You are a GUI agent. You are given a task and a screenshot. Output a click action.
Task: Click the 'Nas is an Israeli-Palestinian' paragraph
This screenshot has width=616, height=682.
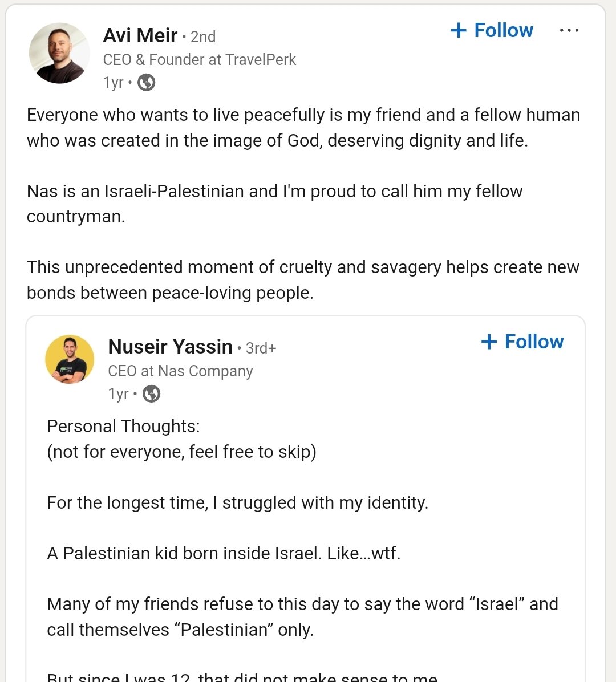(274, 204)
